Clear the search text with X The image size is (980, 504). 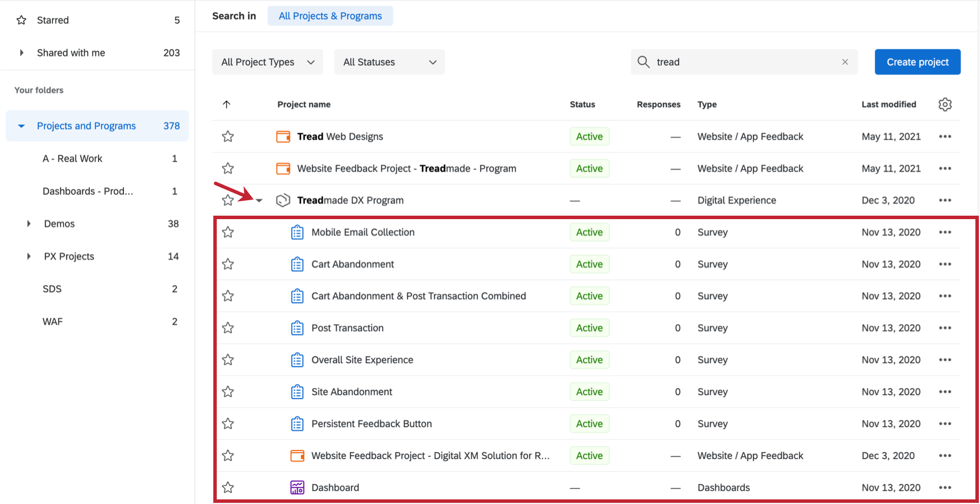[845, 62]
